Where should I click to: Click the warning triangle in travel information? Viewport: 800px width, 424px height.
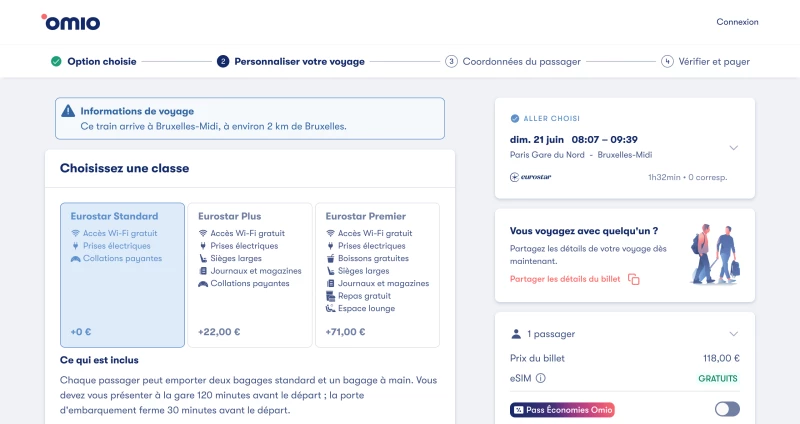coord(68,111)
